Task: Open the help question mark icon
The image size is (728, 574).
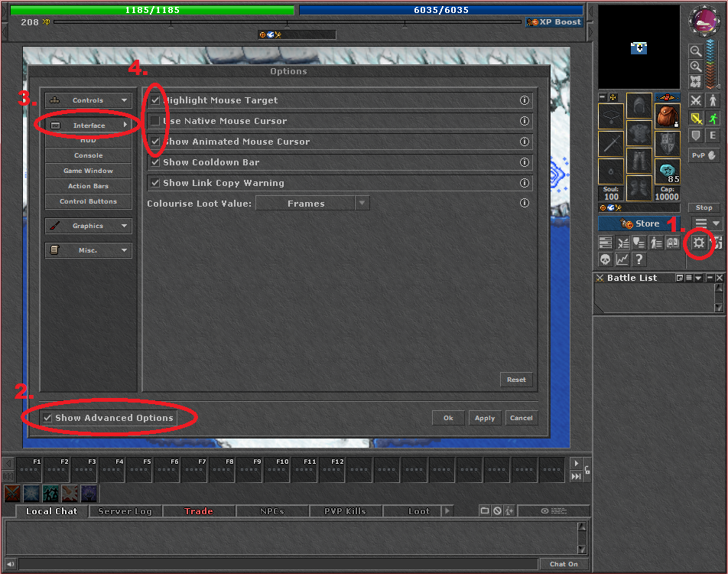Action: [x=639, y=260]
